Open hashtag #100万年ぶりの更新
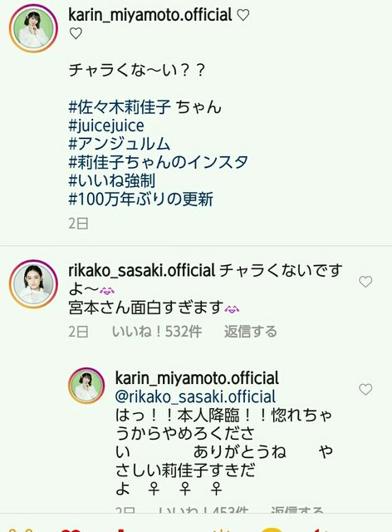The image size is (392, 532). click(x=140, y=199)
